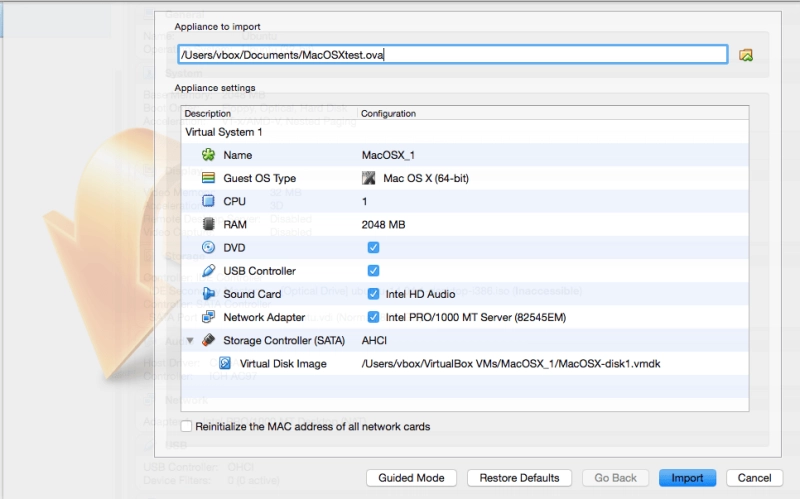This screenshot has width=800, height=499.
Task: Click the USB Controller plug icon
Action: pyautogui.click(x=208, y=270)
